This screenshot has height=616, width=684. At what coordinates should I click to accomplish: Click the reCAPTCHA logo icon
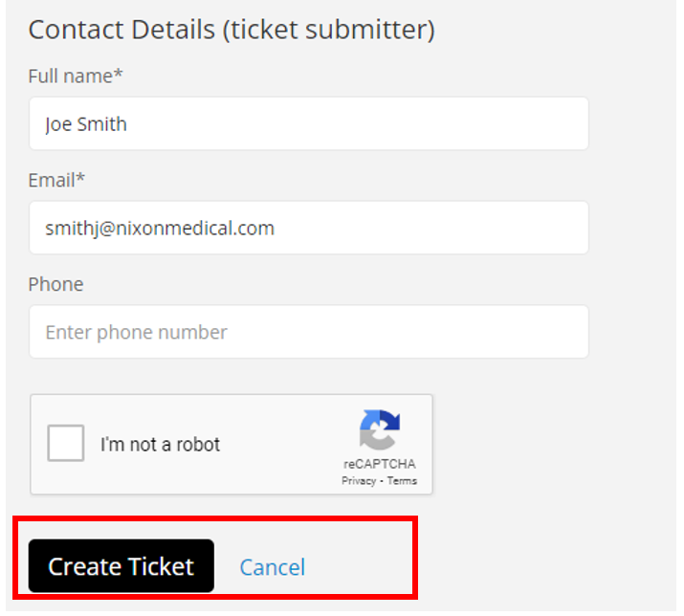click(380, 430)
